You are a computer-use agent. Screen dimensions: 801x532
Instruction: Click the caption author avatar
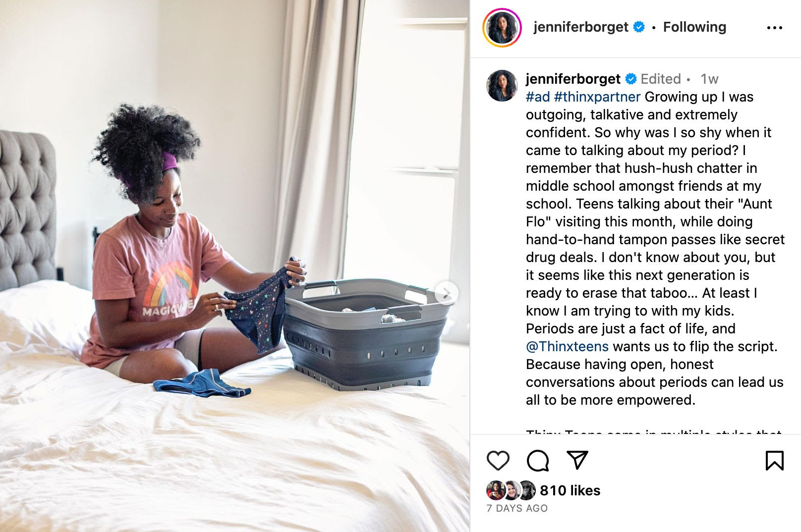[502, 86]
